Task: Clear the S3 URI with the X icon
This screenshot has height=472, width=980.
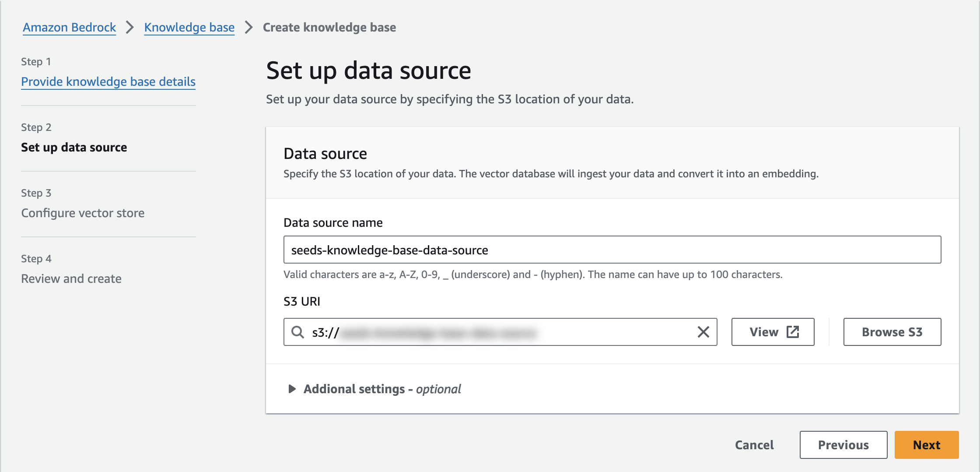Action: (x=703, y=332)
